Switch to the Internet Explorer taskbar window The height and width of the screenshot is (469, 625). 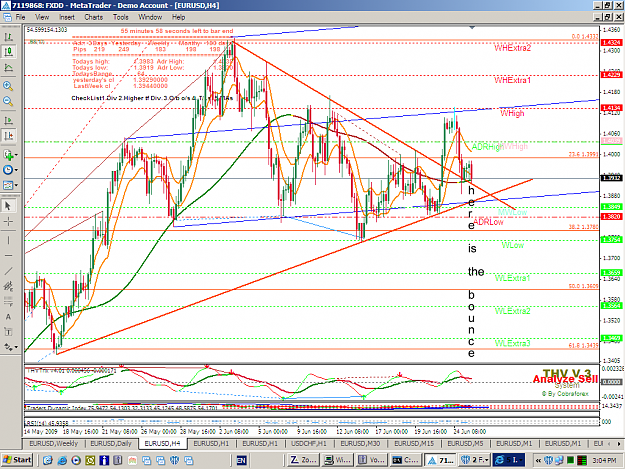[509, 460]
